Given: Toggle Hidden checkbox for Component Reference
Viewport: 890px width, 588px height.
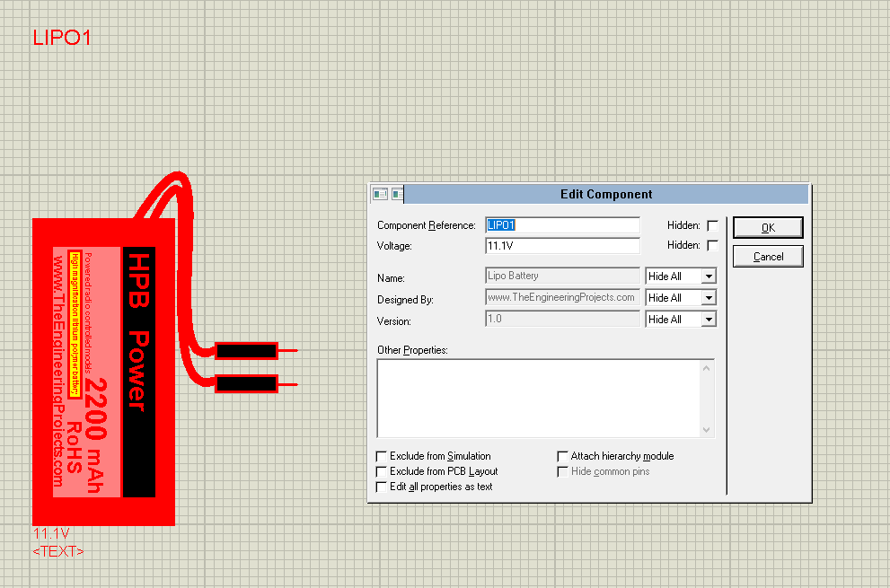Looking at the screenshot, I should 712,225.
